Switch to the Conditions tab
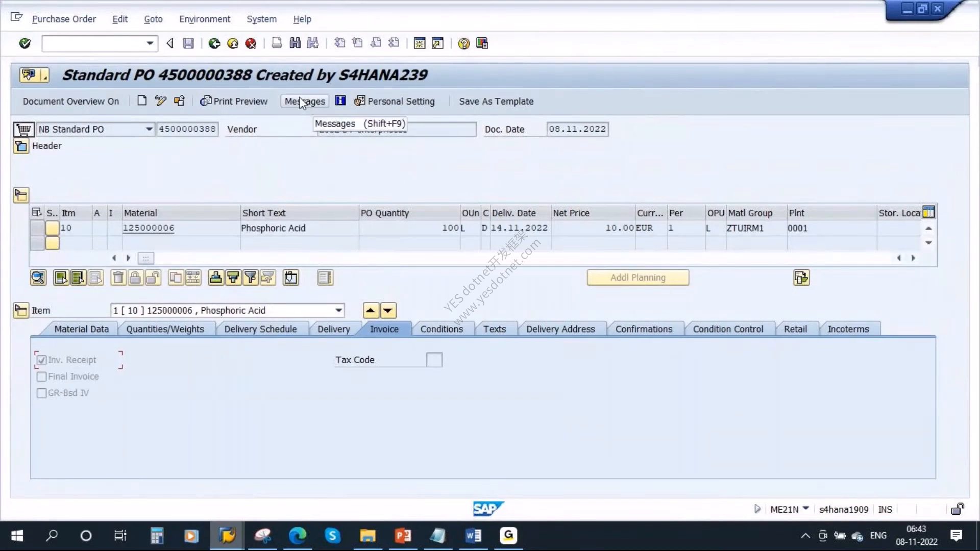Viewport: 980px width, 551px height. [442, 329]
